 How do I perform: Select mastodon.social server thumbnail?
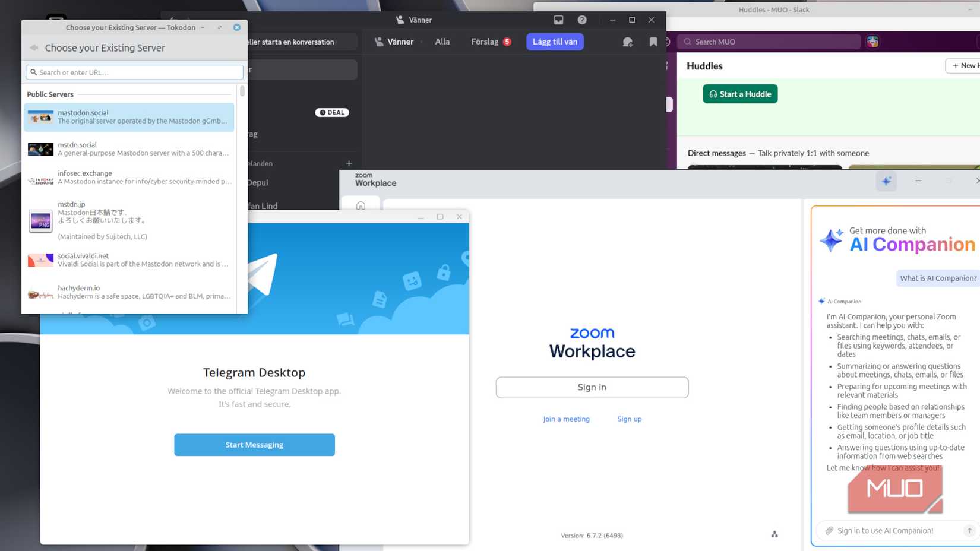tap(40, 117)
